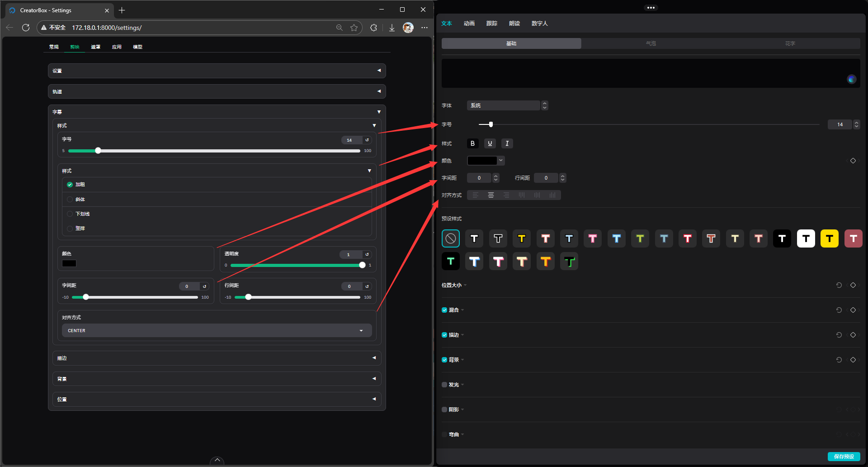Uncheck the 描边 stroke checkbox
This screenshot has width=868, height=467.
444,335
